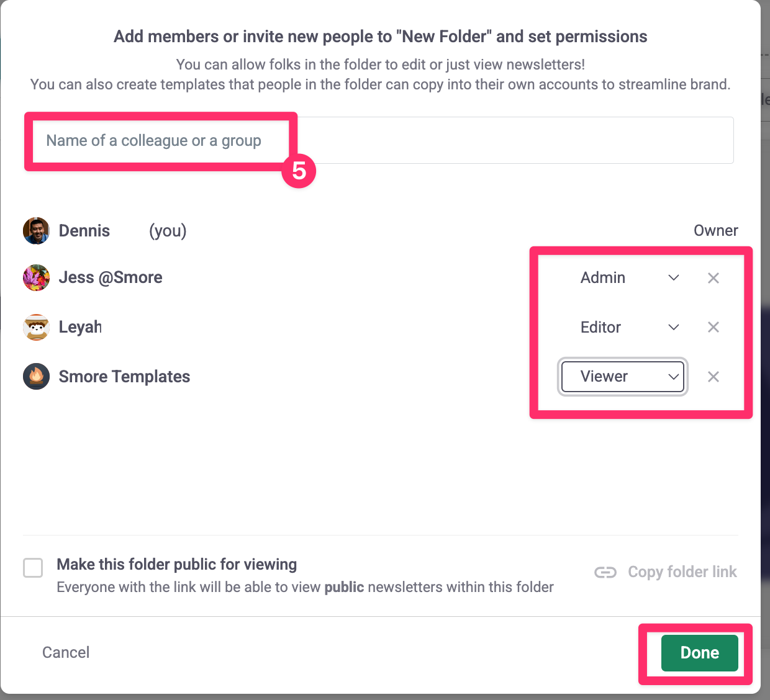Remove Smore Templates with the X icon
Screen dimensions: 770x700
(x=713, y=377)
